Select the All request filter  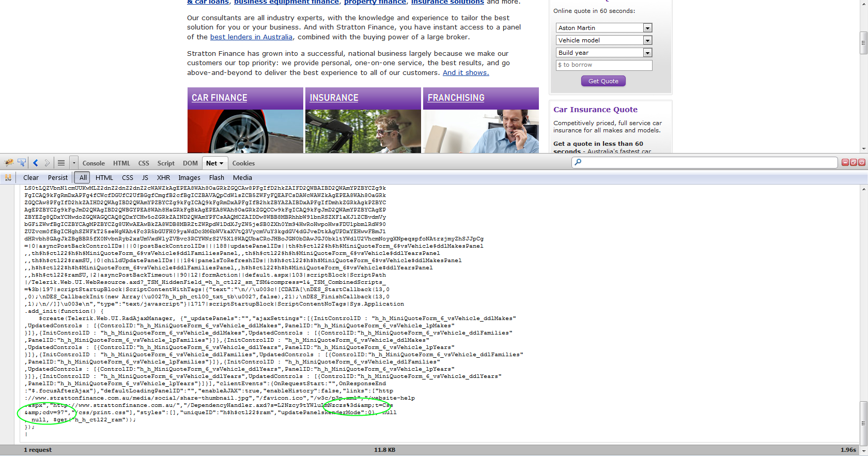pyautogui.click(x=83, y=177)
